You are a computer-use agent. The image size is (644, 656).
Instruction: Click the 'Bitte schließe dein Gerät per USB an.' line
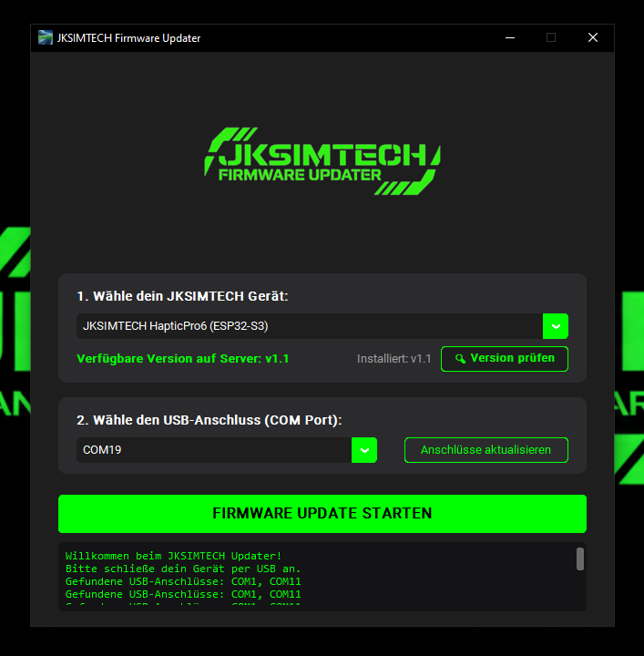pyautogui.click(x=183, y=569)
